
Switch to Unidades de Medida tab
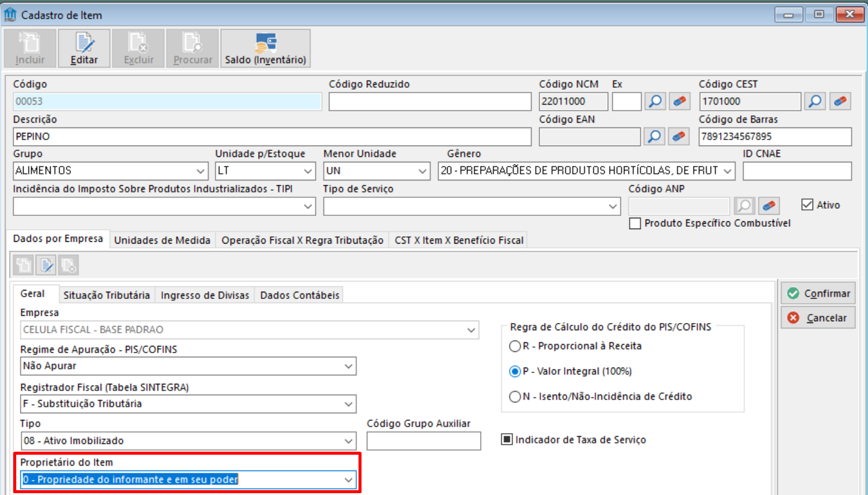[x=162, y=240]
